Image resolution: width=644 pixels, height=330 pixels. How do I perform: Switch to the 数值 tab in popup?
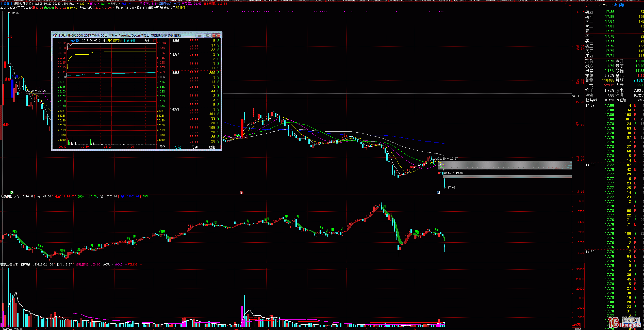pyautogui.click(x=212, y=147)
